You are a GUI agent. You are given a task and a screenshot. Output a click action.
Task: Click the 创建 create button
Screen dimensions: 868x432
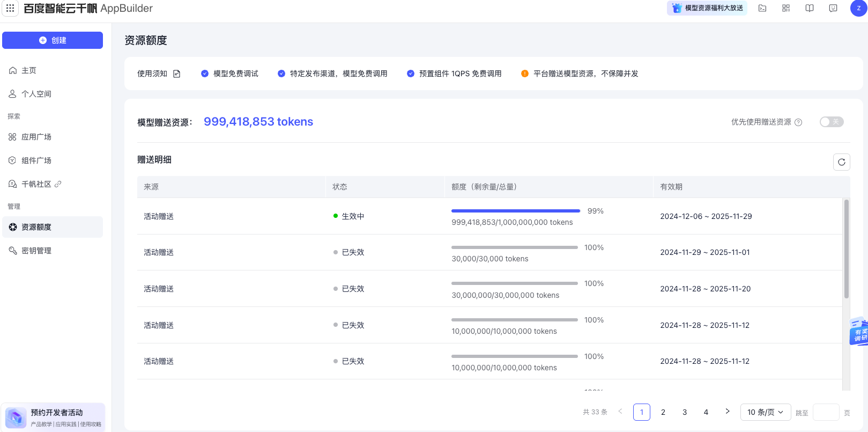tap(53, 40)
